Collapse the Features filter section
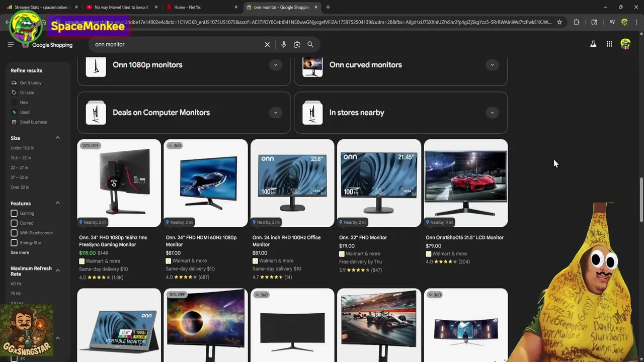This screenshot has width=644, height=362. [57, 203]
